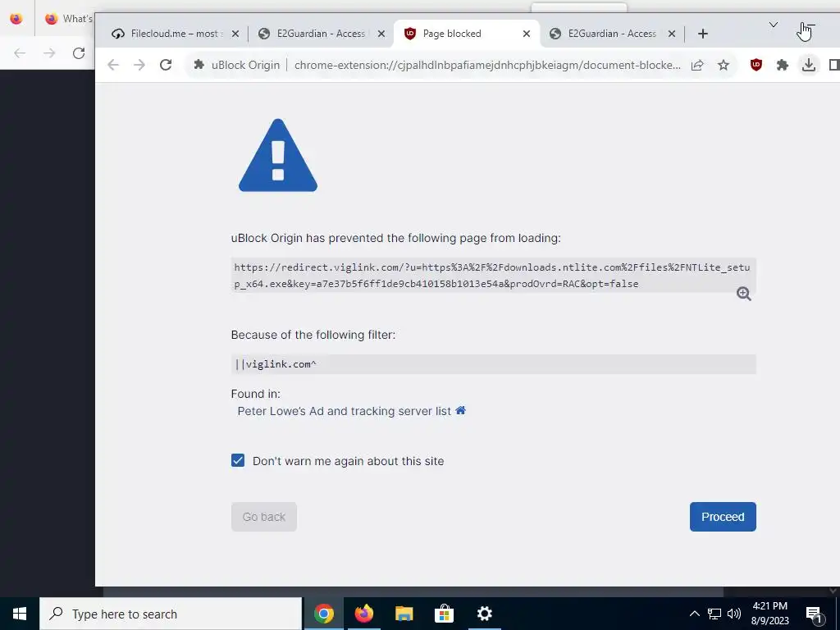Click the blocked redirect.viglink.com URL text
The height and width of the screenshot is (630, 840).
(x=492, y=276)
